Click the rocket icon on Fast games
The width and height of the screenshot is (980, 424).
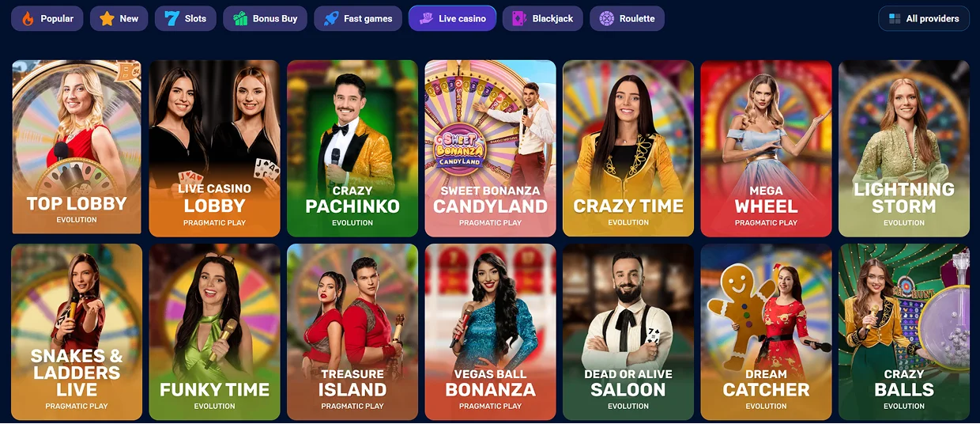click(x=330, y=18)
